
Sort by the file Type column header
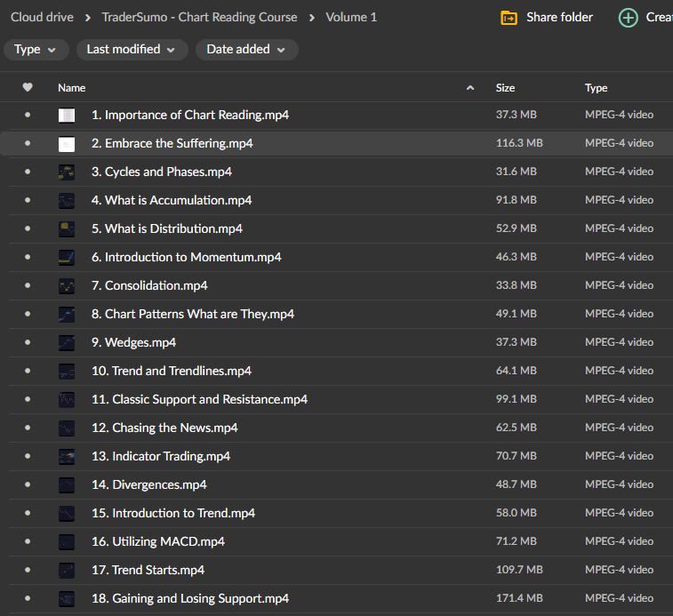[x=596, y=88]
